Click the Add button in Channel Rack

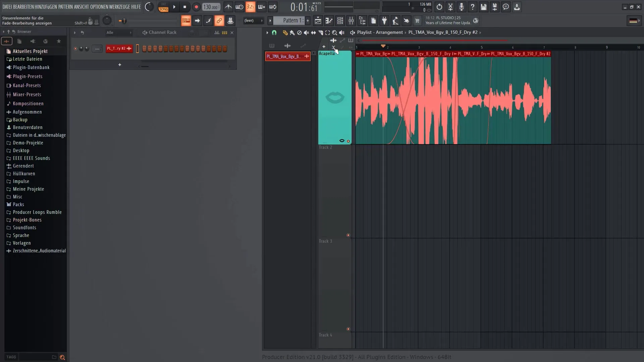click(x=119, y=65)
